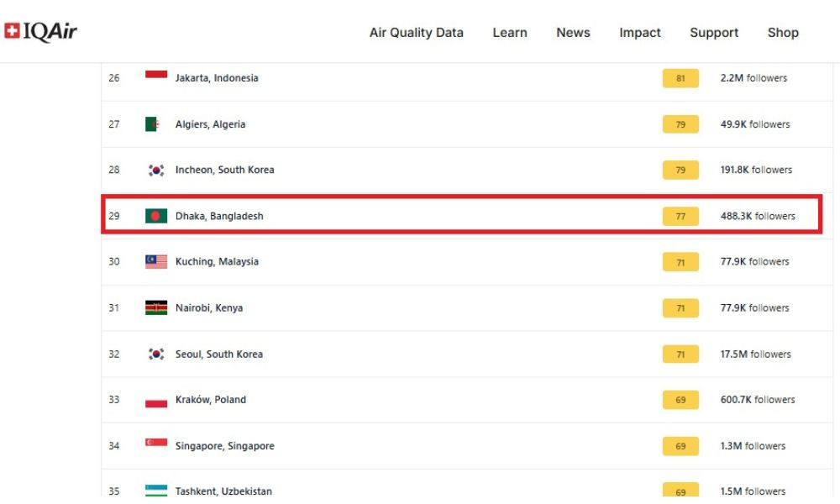Click the Indonesia flag icon

156,77
